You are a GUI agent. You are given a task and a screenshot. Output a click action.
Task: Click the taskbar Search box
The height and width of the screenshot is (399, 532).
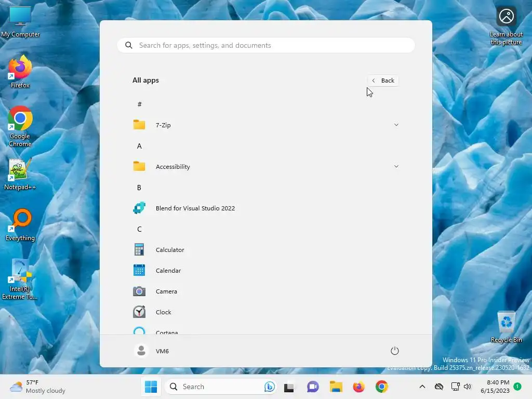pyautogui.click(x=221, y=387)
